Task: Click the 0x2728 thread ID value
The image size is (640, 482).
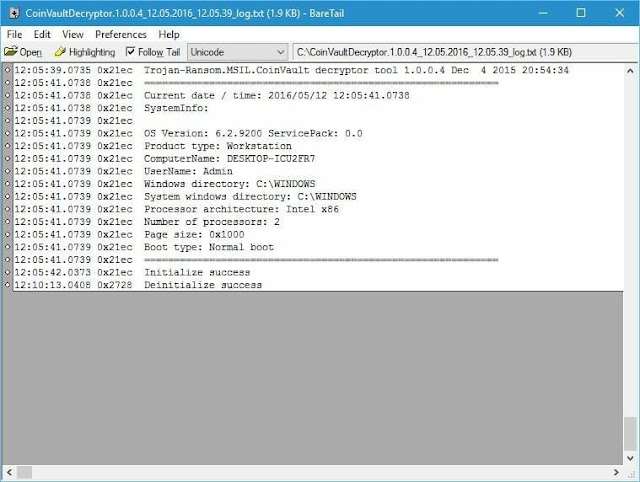Action: pos(115,285)
